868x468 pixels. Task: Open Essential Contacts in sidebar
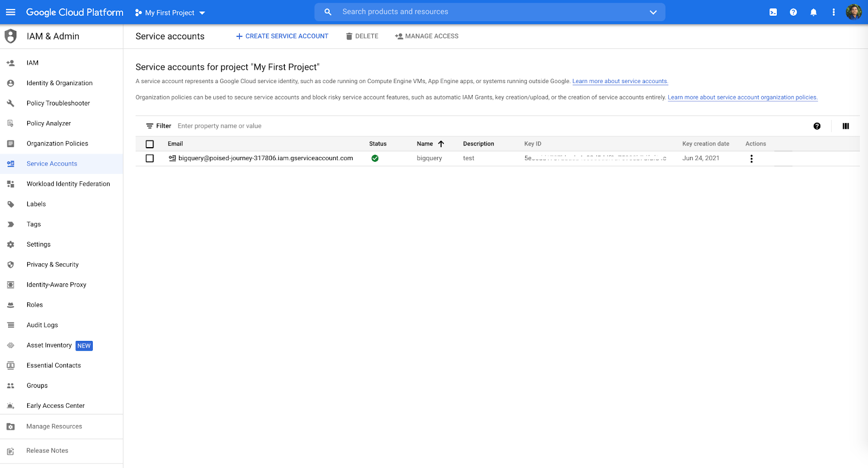tap(54, 366)
